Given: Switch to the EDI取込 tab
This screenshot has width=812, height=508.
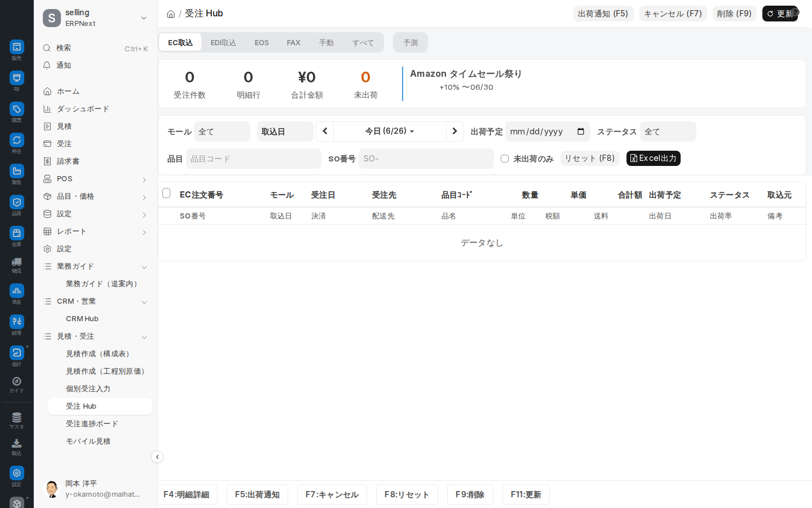Looking at the screenshot, I should (x=223, y=42).
